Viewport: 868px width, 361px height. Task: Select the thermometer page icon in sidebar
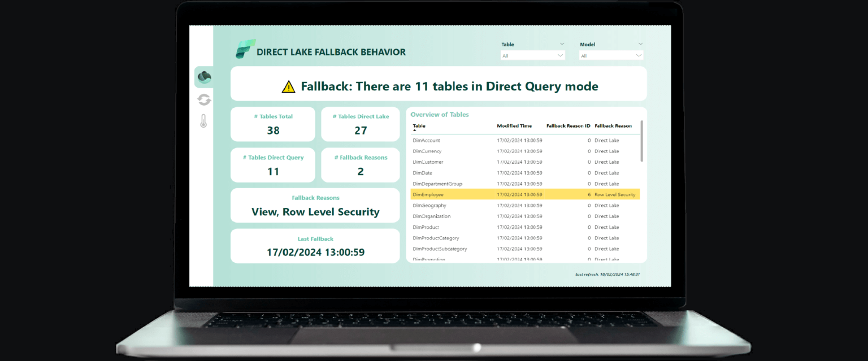pos(203,120)
